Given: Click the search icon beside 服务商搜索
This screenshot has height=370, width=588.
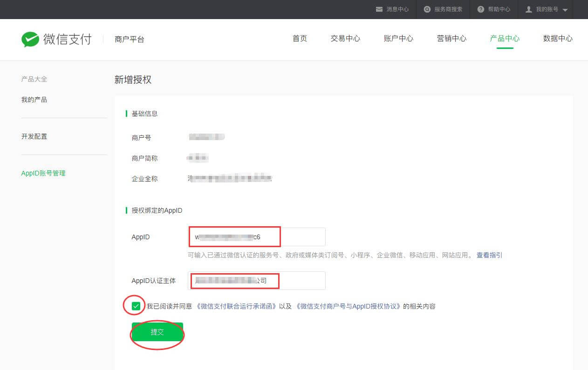Looking at the screenshot, I should pyautogui.click(x=427, y=9).
